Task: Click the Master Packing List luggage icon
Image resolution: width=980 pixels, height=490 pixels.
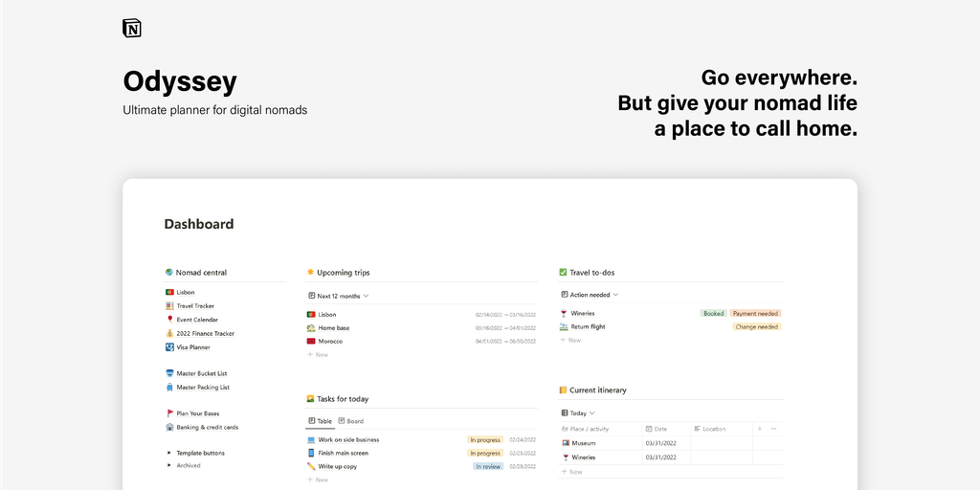Action: [x=169, y=387]
